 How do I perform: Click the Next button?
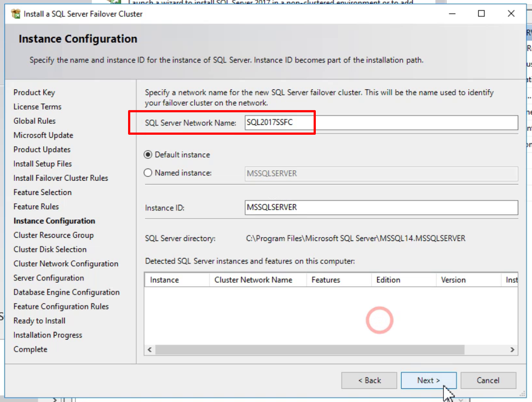[x=429, y=380]
